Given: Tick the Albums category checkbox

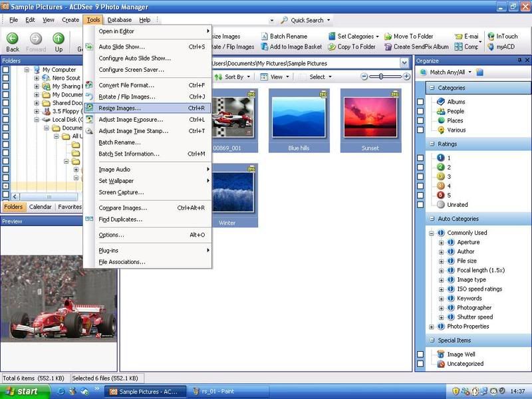Looking at the screenshot, I should point(420,102).
